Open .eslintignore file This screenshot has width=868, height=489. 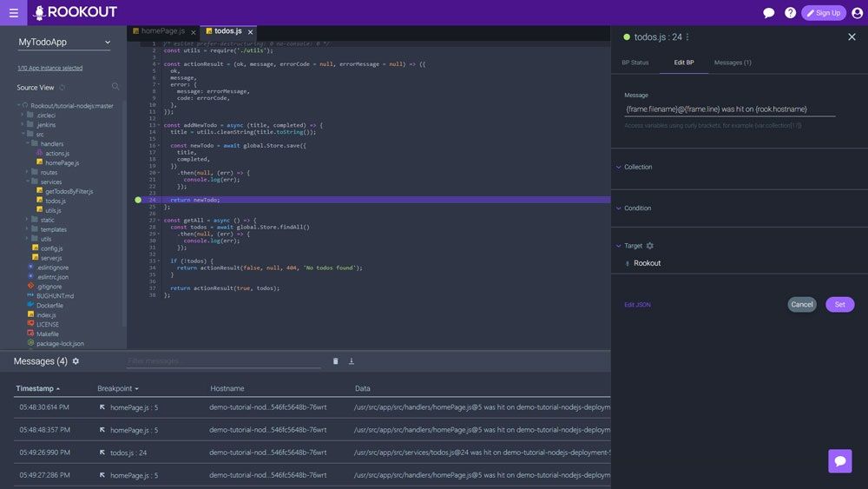pos(53,268)
